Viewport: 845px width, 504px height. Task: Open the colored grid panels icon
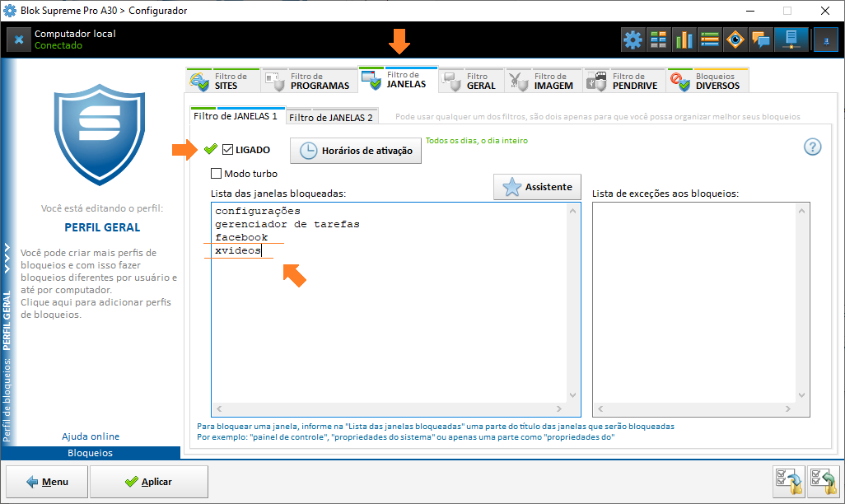tap(658, 40)
